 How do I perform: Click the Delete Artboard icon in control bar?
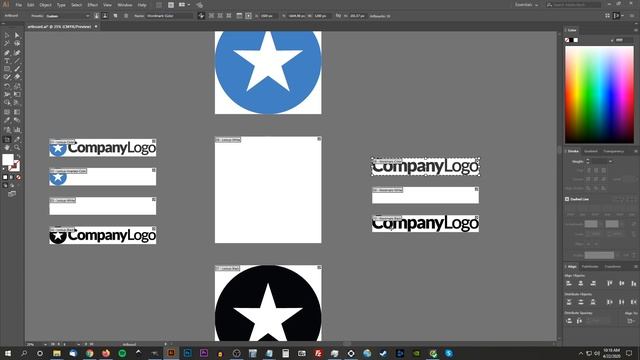126,16
